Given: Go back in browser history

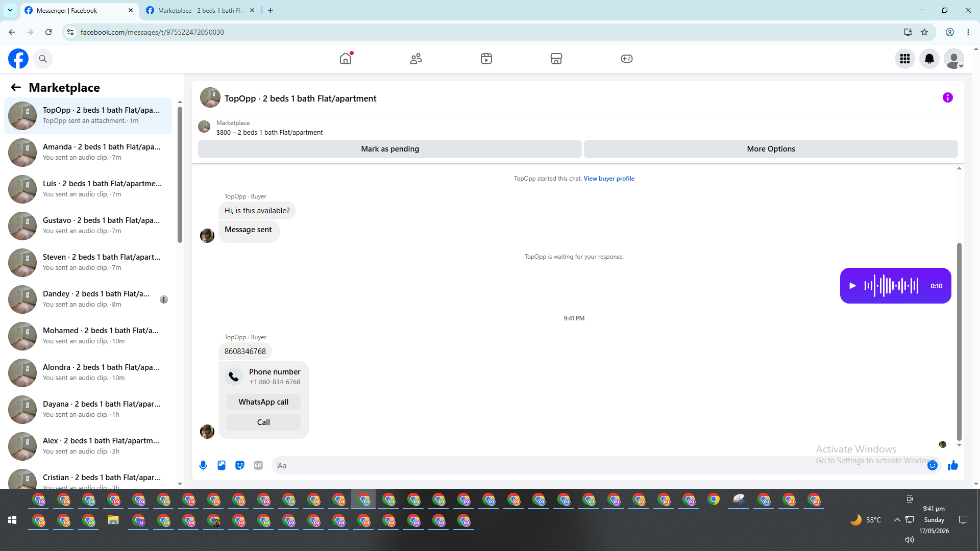Looking at the screenshot, I should [12, 32].
